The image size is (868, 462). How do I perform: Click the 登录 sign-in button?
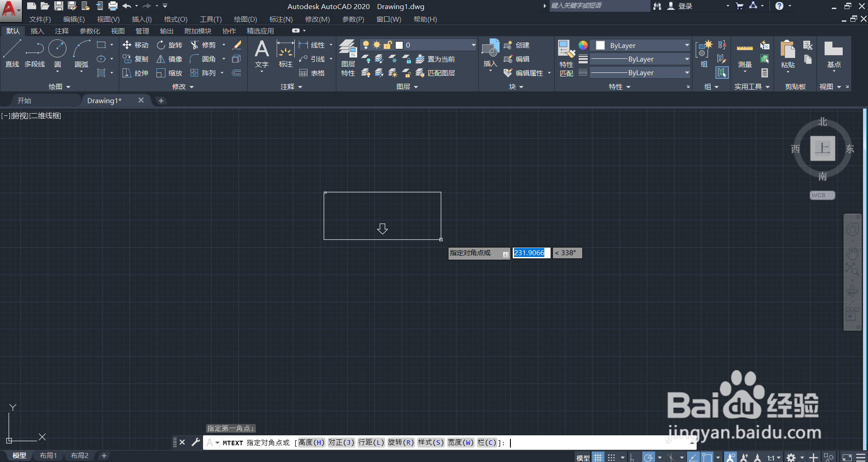(680, 6)
